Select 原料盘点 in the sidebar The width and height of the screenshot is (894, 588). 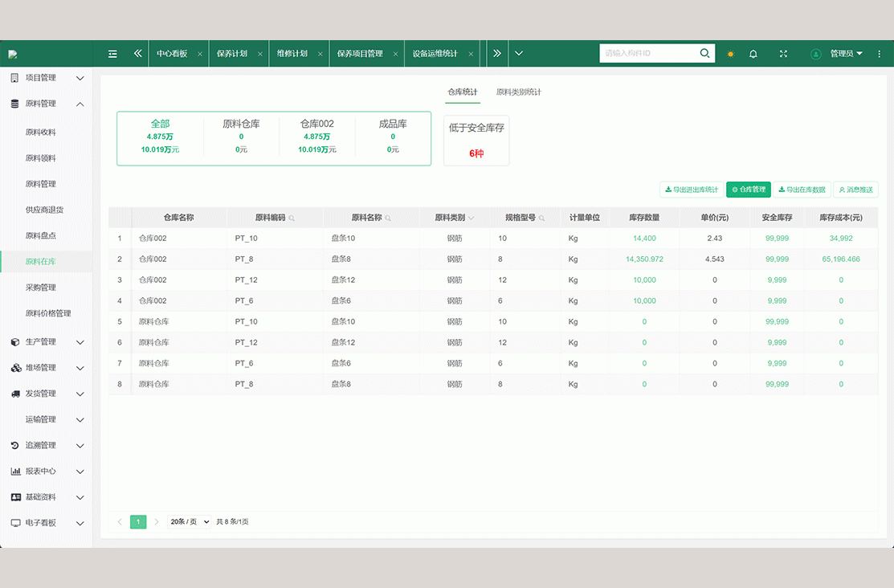point(41,236)
